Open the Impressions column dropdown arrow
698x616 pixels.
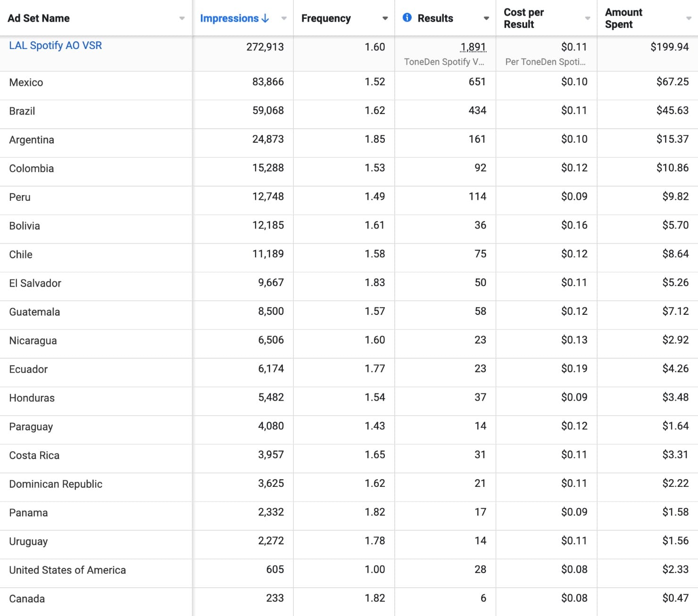click(x=284, y=18)
